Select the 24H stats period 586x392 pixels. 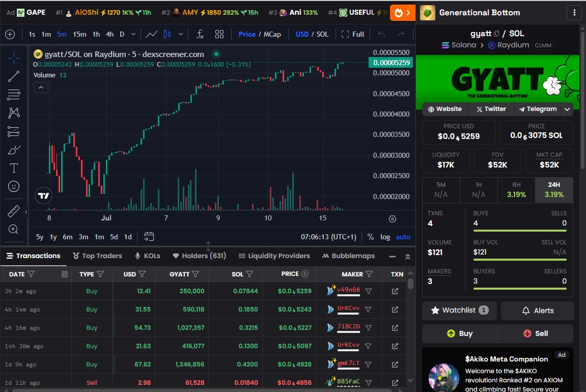point(554,190)
